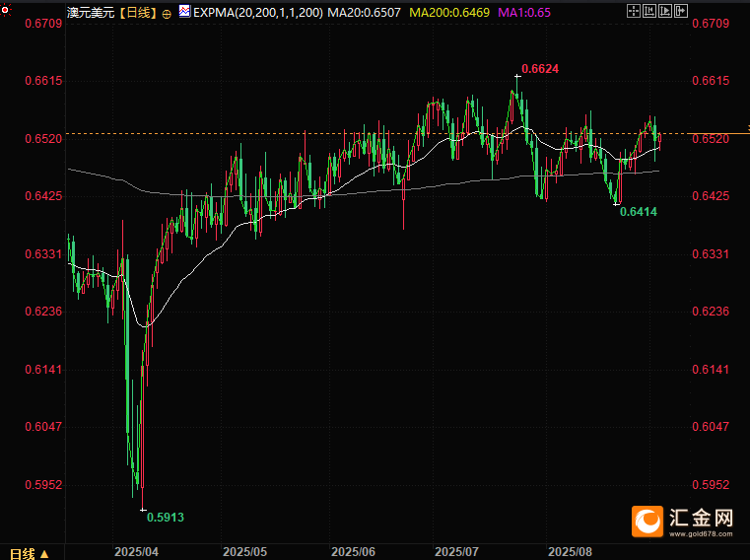The height and width of the screenshot is (560, 750).
Task: Click the 0.6624 high price label
Action: tap(540, 69)
